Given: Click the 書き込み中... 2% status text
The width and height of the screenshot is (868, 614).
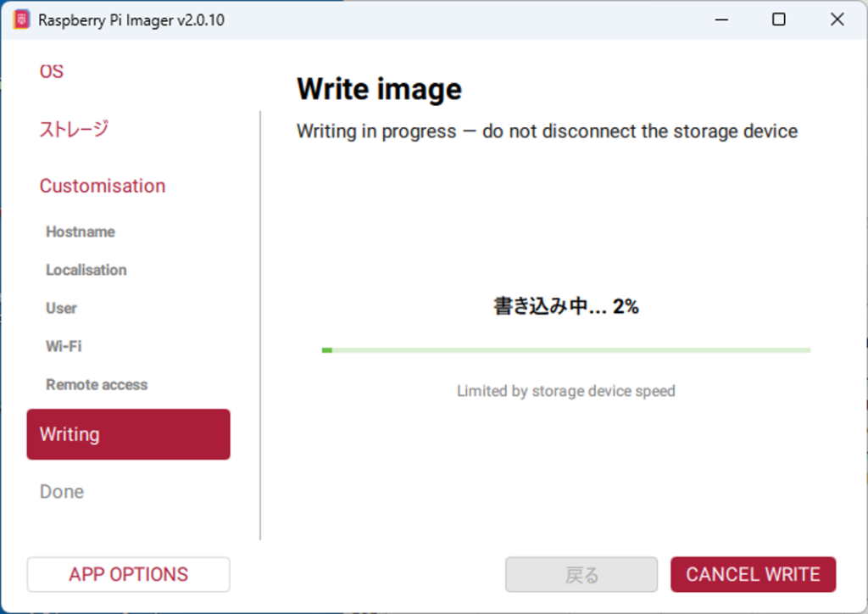Looking at the screenshot, I should [x=566, y=306].
